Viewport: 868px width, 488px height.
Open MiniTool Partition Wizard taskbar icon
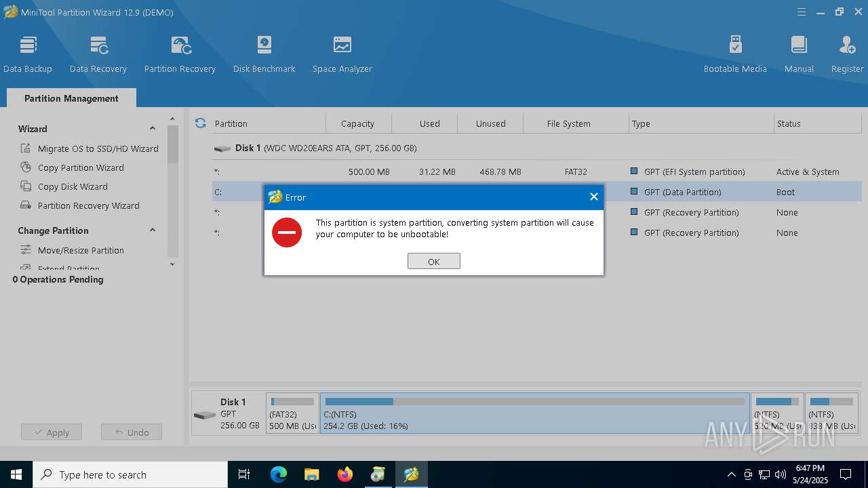411,474
